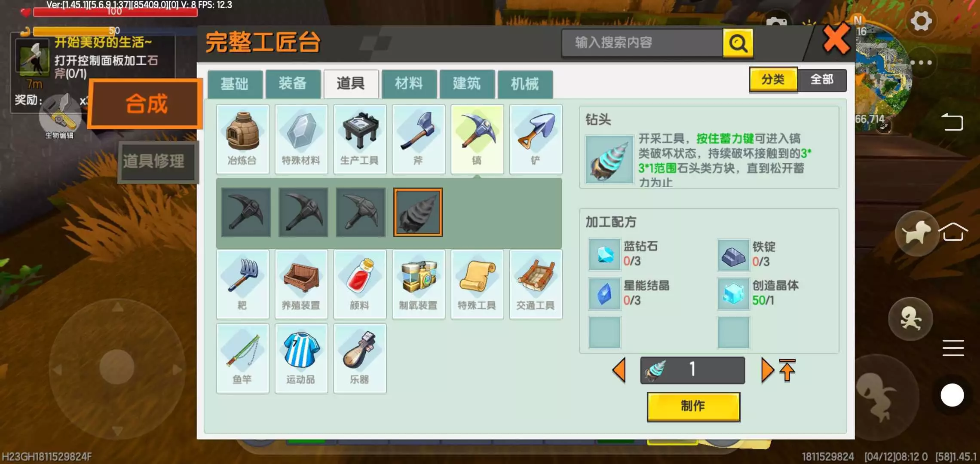This screenshot has width=980, height=464.
Task: Click the search magnifier button
Action: point(738,43)
